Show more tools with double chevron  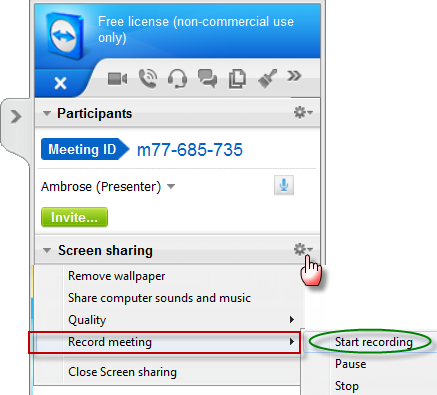[x=294, y=76]
